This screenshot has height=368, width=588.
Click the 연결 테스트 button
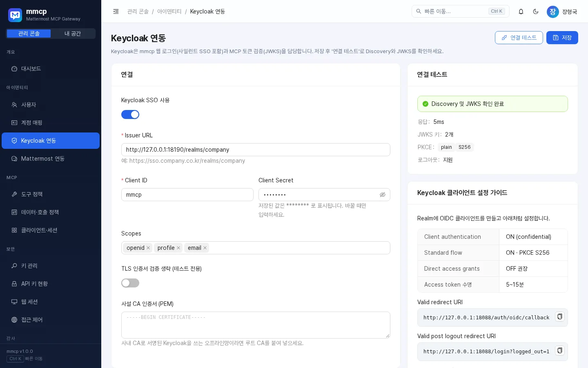coord(519,38)
